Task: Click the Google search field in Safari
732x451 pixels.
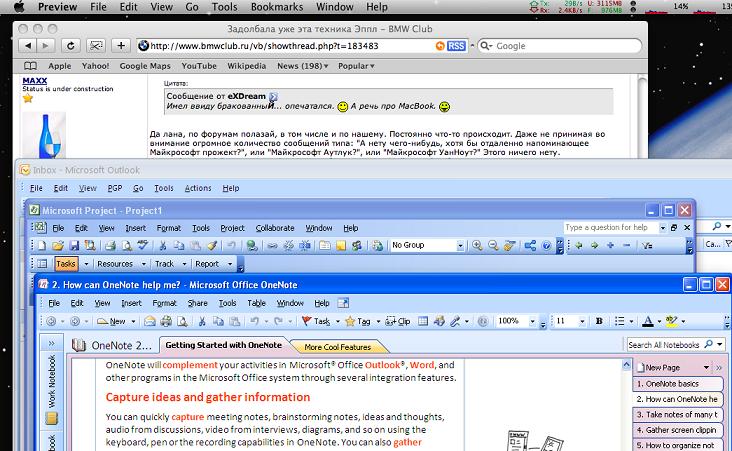Action: pos(560,46)
